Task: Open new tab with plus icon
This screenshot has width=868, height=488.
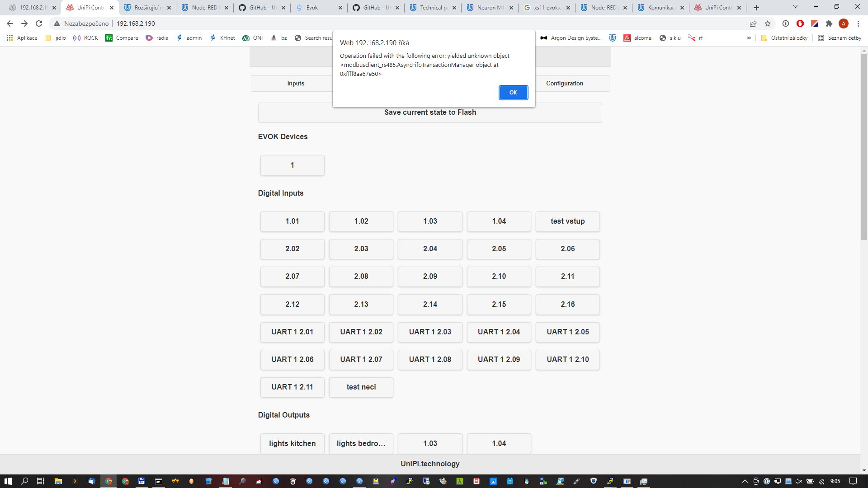Action: [x=756, y=8]
